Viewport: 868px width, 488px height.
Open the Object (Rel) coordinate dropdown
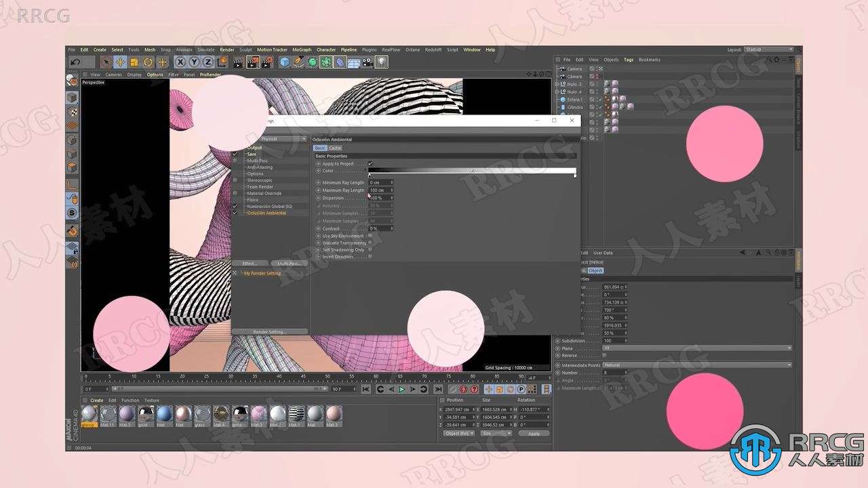pos(459,433)
